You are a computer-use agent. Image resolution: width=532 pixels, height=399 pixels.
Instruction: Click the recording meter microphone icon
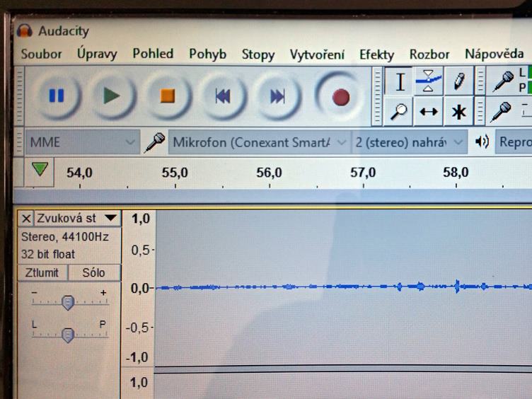pyautogui.click(x=503, y=81)
